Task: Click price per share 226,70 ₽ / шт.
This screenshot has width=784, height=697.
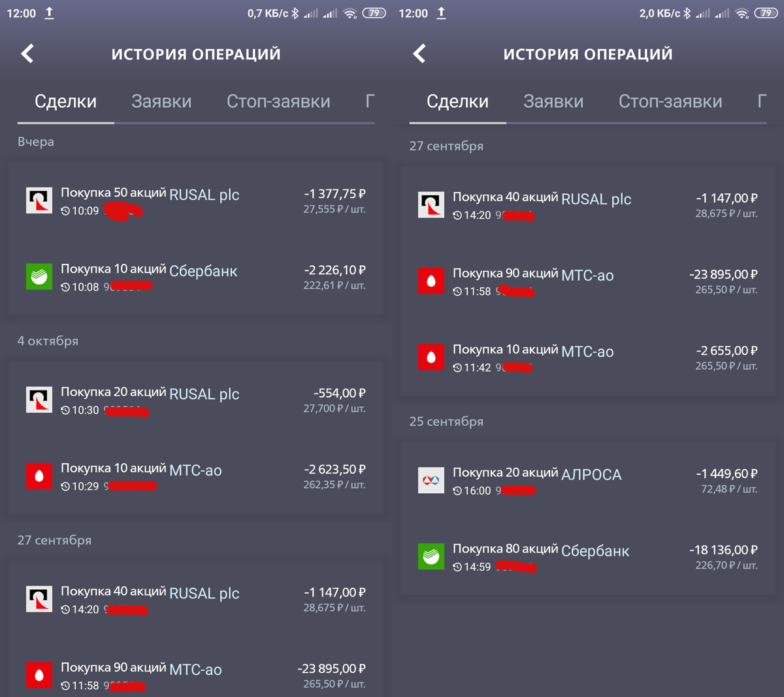Action: (726, 565)
